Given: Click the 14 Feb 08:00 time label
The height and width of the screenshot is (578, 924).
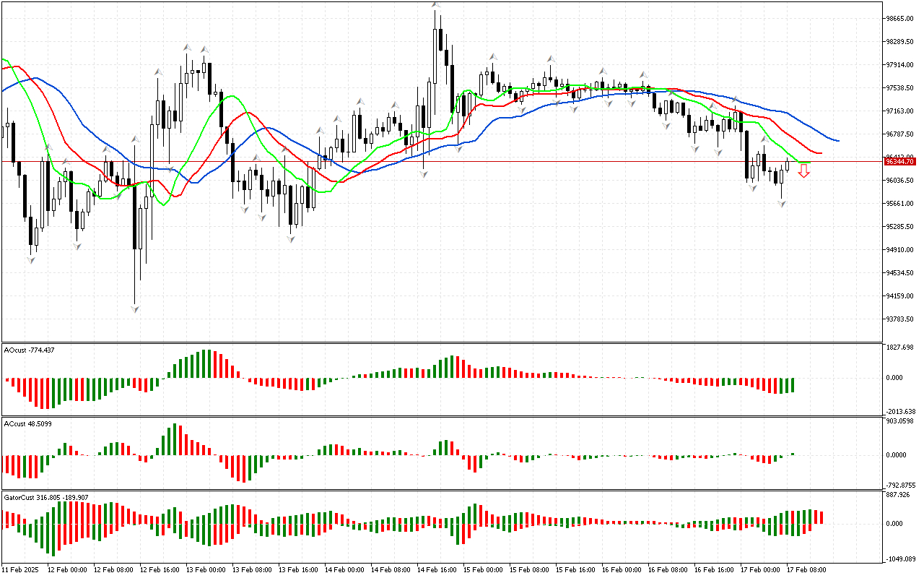Looking at the screenshot, I should (x=391, y=570).
